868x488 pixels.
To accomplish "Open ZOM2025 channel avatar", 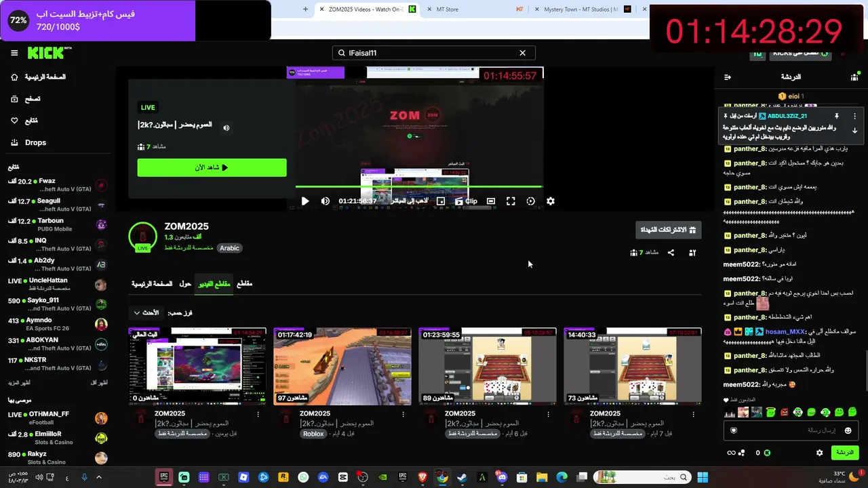I will (142, 237).
